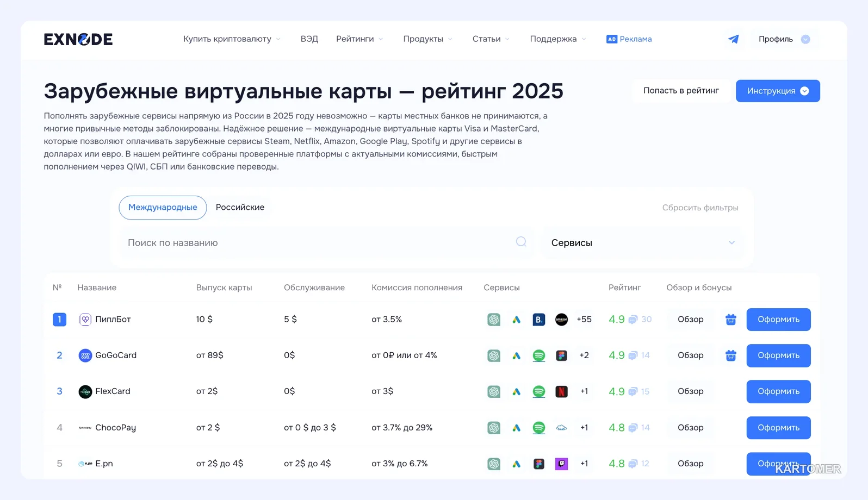
Task: Click Оформить for ChocoPay
Action: point(778,428)
